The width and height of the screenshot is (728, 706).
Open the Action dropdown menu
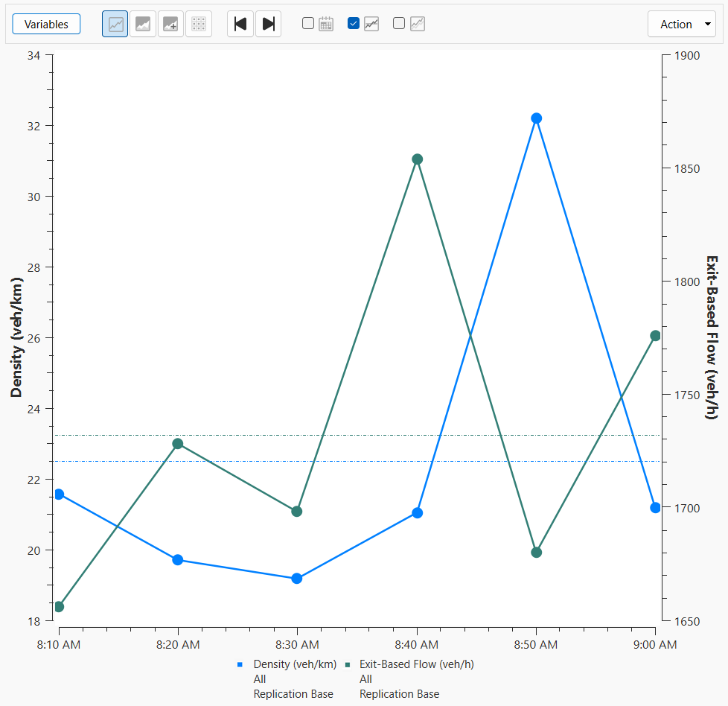[682, 24]
